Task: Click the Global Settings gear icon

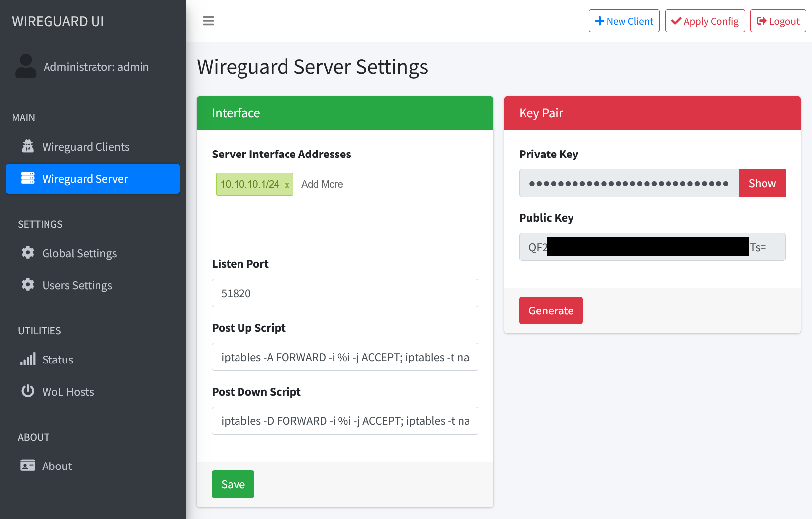Action: point(28,253)
